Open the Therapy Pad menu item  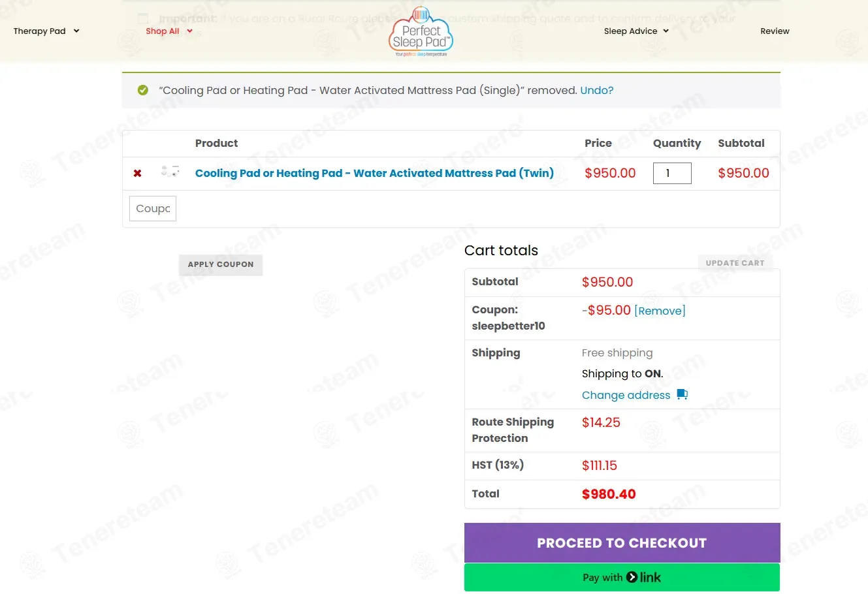click(x=40, y=31)
